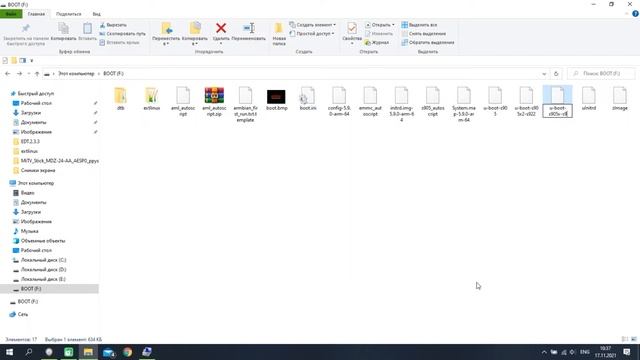Click Вставить ярлык (Paste shortcut)

pyautogui.click(x=119, y=42)
